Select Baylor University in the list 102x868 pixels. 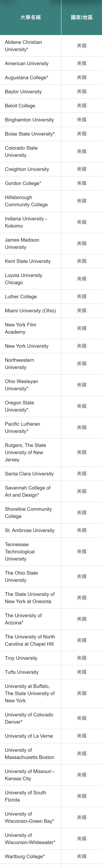coord(23,92)
